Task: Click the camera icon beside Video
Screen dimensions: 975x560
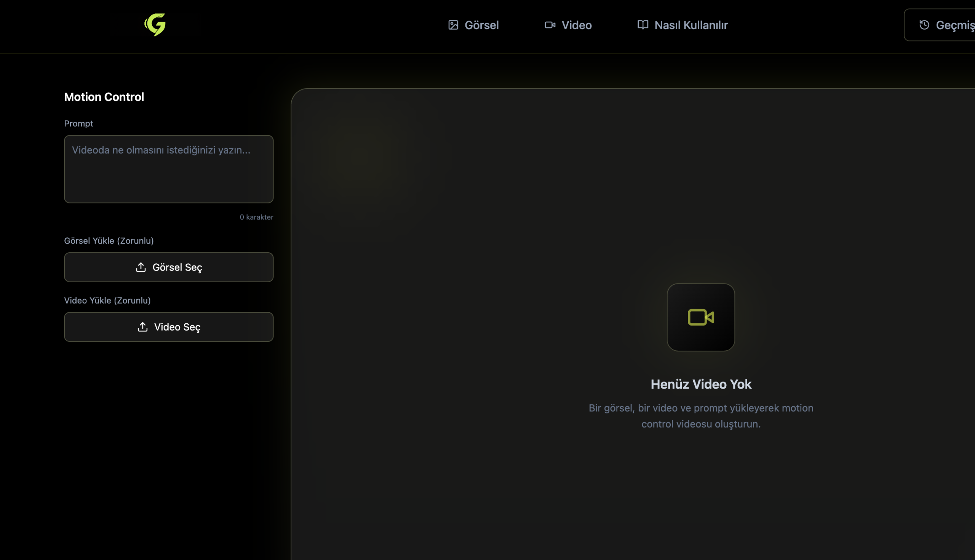Action: (550, 25)
